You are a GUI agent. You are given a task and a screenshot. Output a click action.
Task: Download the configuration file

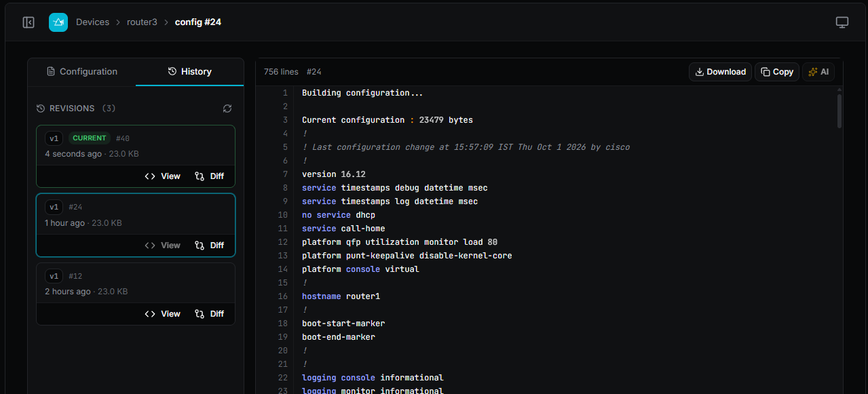point(720,72)
